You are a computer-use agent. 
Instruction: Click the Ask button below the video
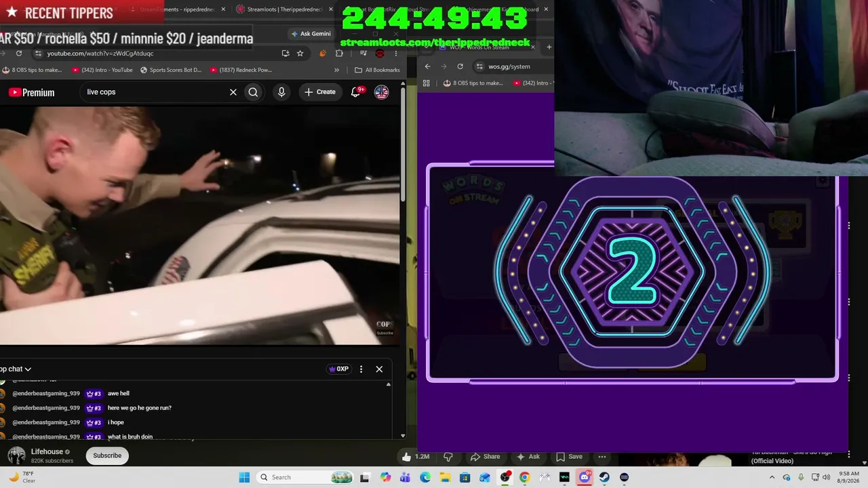click(528, 457)
